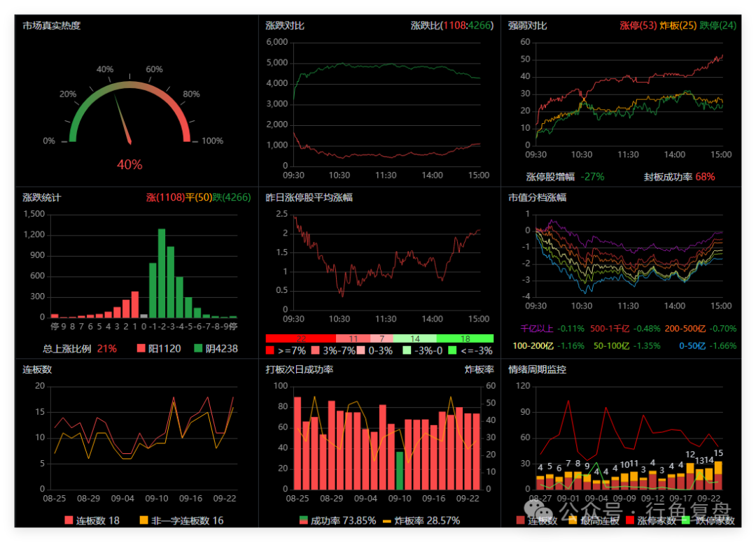Click the gauge needle
Screen dimensions: 756x542
point(122,119)
